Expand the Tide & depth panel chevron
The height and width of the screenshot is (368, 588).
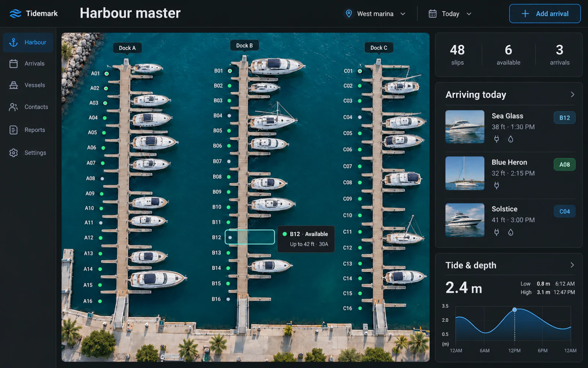(x=572, y=265)
